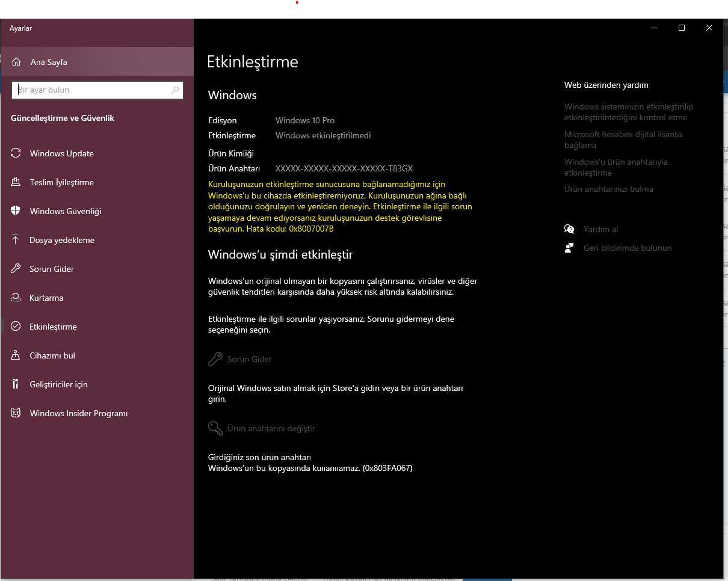Go to Ana Sayfa
The image size is (728, 581).
pos(97,62)
